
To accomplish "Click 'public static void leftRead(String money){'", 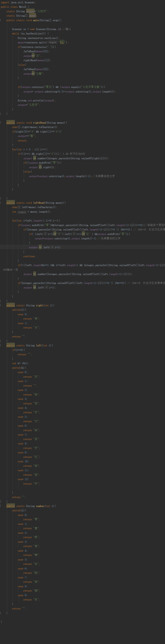I will click(x=36, y=203).
